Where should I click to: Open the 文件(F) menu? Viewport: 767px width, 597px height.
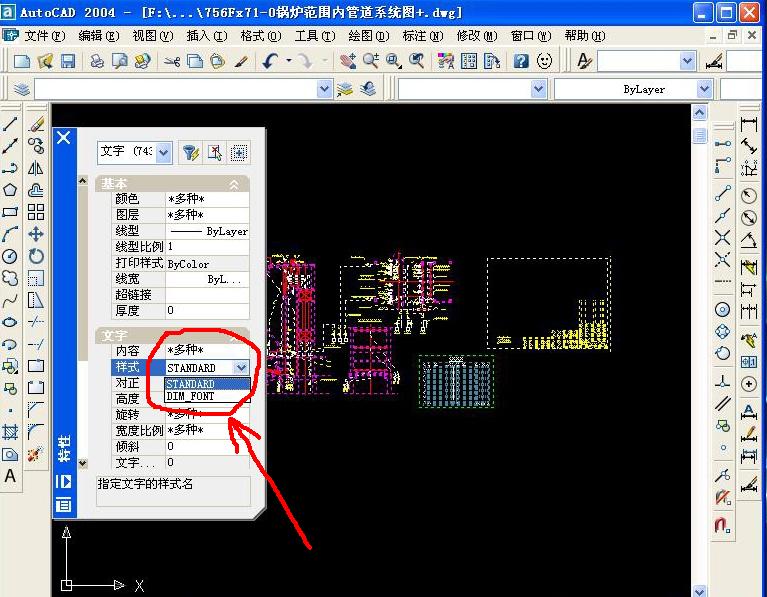45,36
